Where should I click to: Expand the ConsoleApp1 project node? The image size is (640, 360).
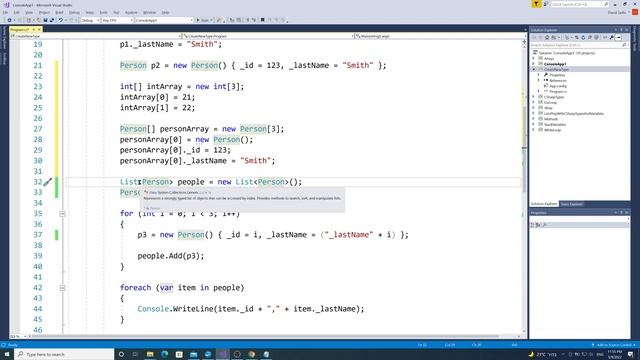tap(533, 64)
